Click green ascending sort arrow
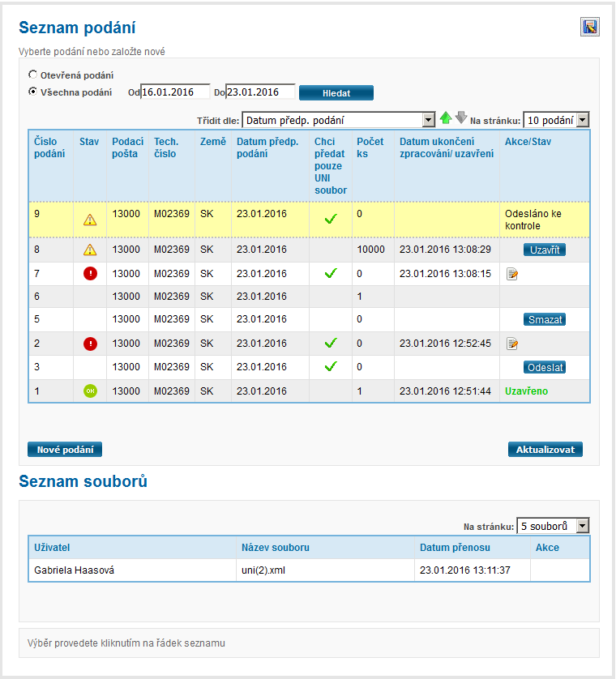 pyautogui.click(x=446, y=118)
